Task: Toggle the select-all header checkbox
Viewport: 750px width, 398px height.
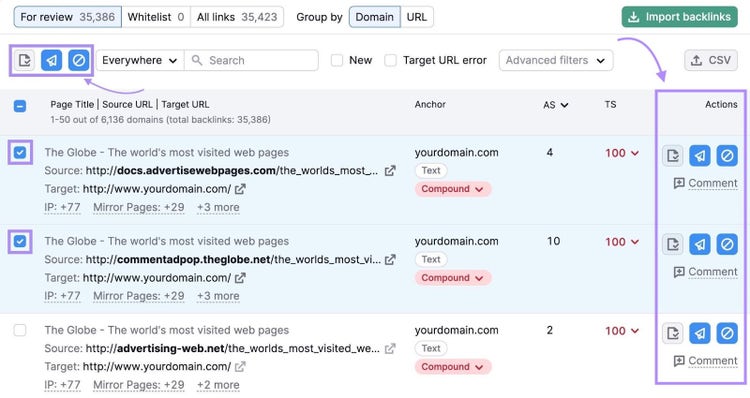Action: [20, 106]
